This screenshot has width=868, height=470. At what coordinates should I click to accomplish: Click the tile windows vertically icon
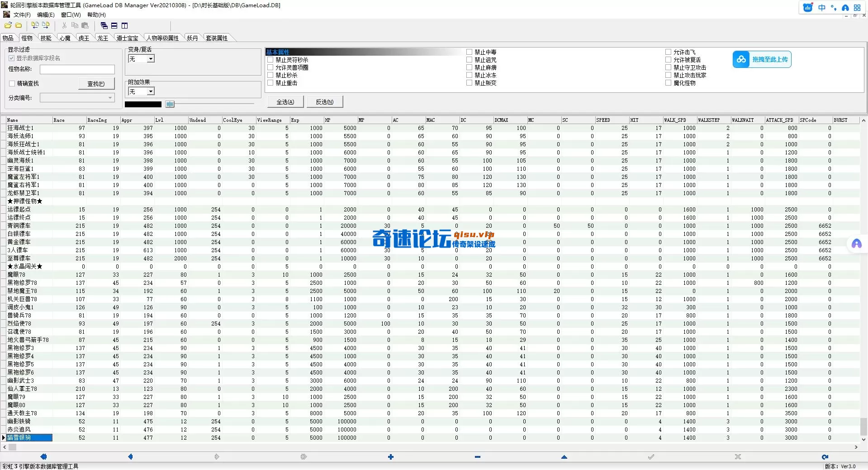tap(125, 25)
